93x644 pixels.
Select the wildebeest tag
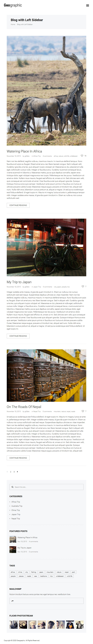point(60,576)
